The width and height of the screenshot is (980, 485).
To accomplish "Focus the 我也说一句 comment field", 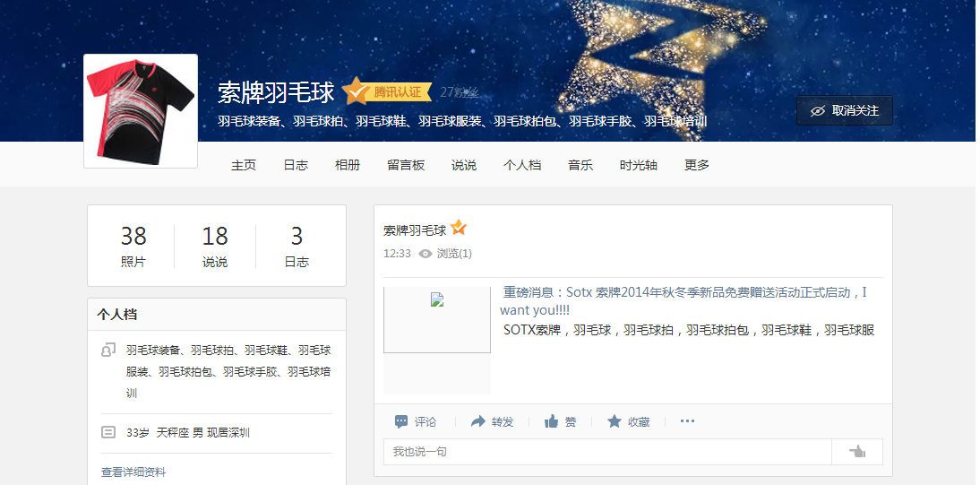I will coord(607,452).
